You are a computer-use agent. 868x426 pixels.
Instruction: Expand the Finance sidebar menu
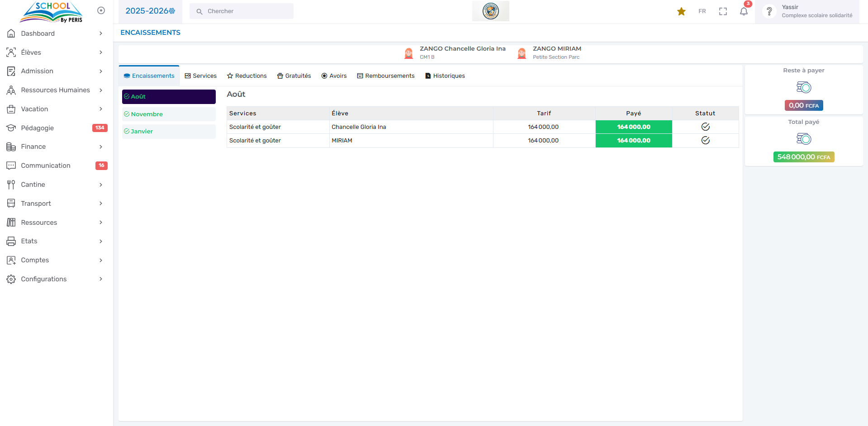[54, 147]
